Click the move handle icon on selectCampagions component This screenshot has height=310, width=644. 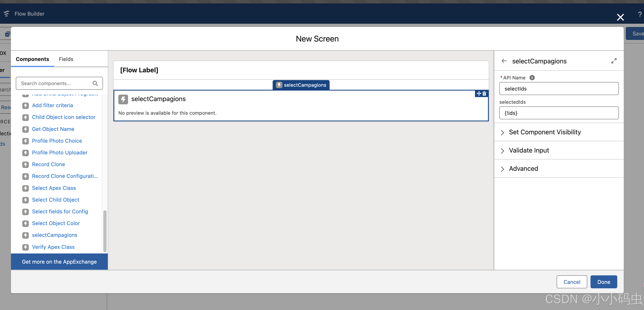click(479, 93)
